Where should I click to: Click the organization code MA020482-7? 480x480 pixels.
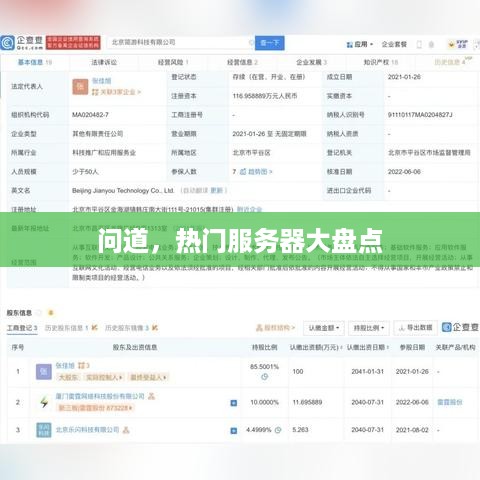pos(90,115)
